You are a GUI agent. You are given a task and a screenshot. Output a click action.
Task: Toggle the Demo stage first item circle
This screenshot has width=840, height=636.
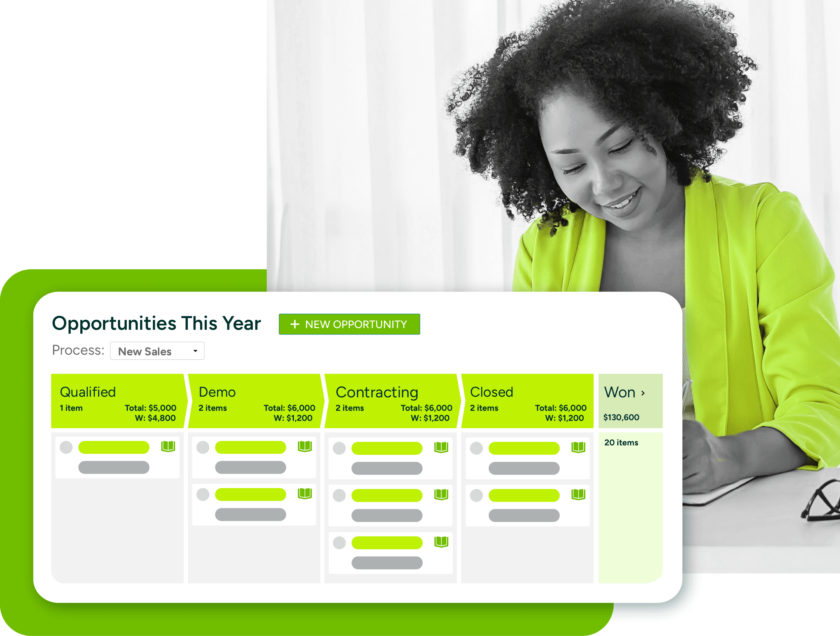click(x=203, y=446)
